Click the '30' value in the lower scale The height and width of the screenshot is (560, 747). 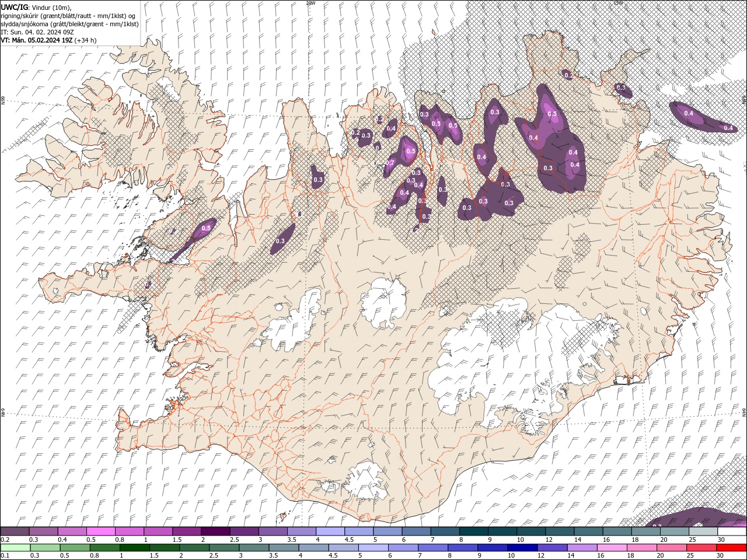pos(721,555)
